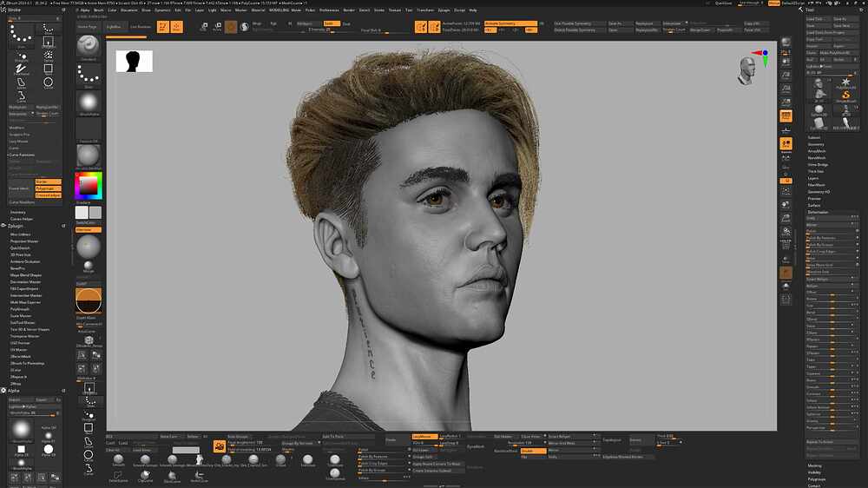
Task: Open the color picker square
Action: tap(88, 186)
